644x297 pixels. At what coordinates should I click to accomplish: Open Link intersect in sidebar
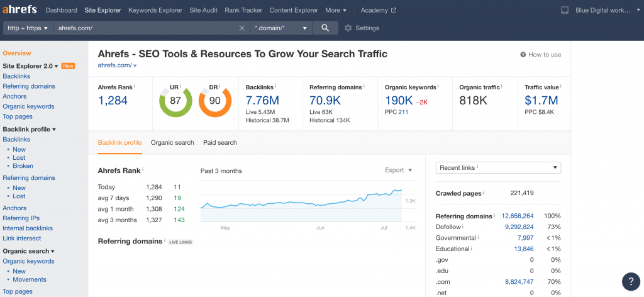pos(22,238)
